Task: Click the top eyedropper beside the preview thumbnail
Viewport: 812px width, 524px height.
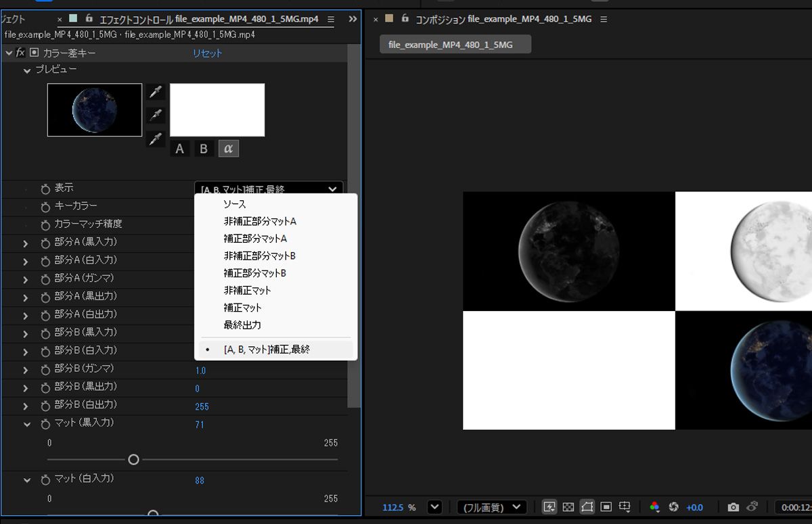Action: coord(156,91)
